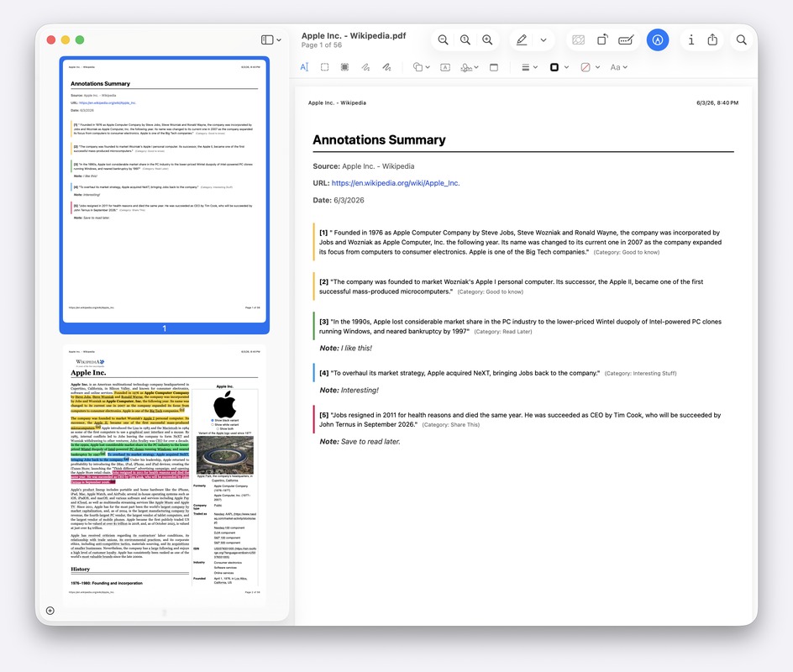
Task: Click annotation [2] about Wozniak's Apple I
Action: tap(512, 286)
